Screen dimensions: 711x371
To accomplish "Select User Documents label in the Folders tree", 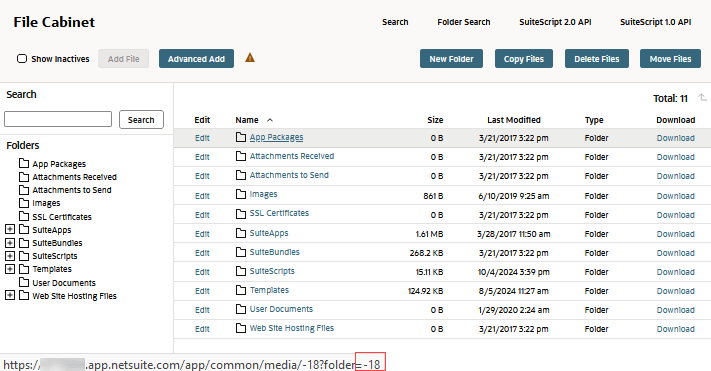I will [64, 283].
